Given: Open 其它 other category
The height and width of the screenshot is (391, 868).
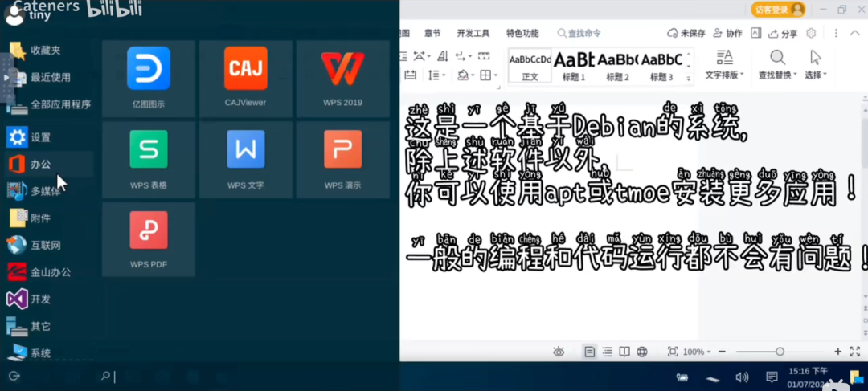Looking at the screenshot, I should point(47,326).
